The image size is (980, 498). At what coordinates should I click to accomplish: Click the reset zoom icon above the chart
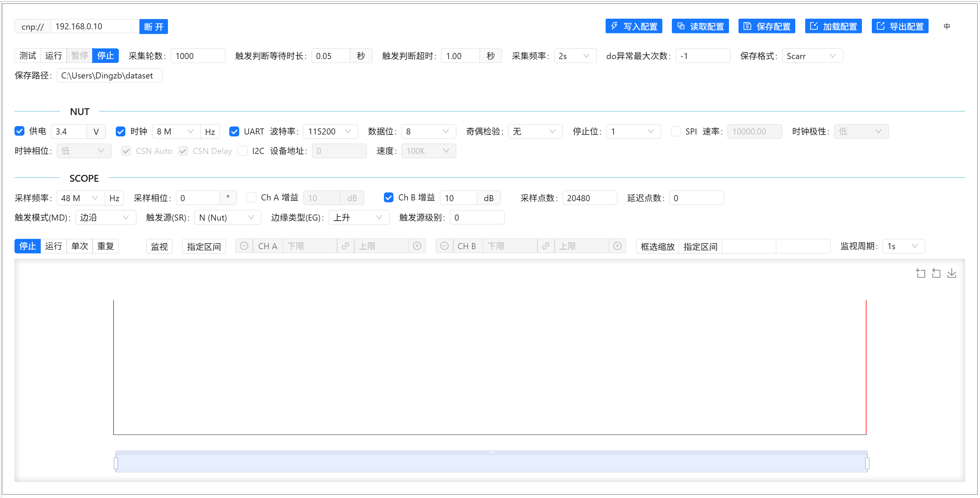pos(936,273)
